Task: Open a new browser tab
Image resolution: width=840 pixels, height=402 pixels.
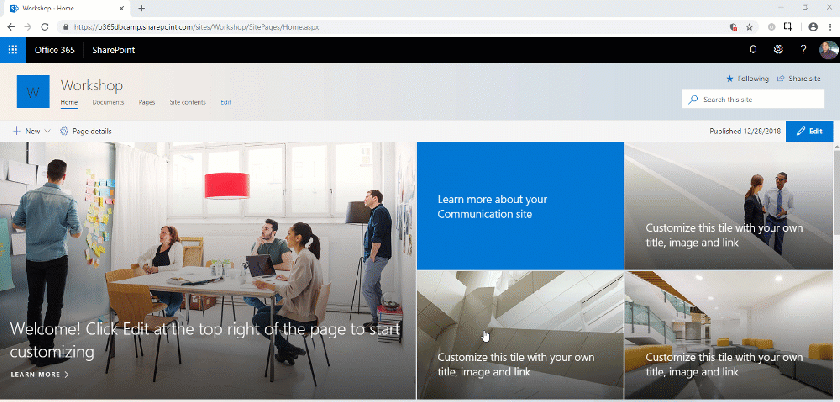Action: point(141,8)
